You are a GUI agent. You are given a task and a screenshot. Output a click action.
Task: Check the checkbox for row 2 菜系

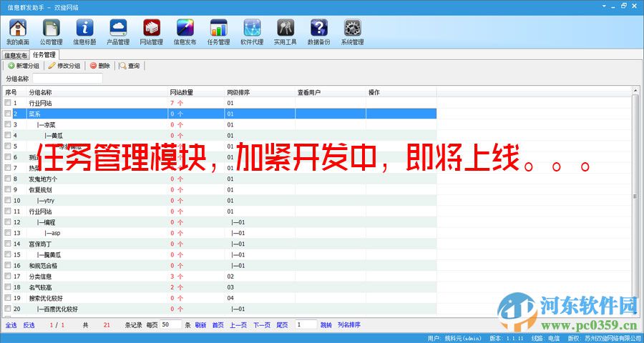[8, 114]
